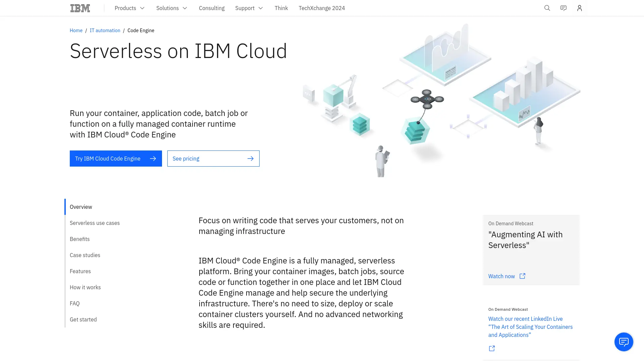Click arrow icon on Try IBM Cloud Code Engine
The image size is (644, 362).
(x=153, y=159)
